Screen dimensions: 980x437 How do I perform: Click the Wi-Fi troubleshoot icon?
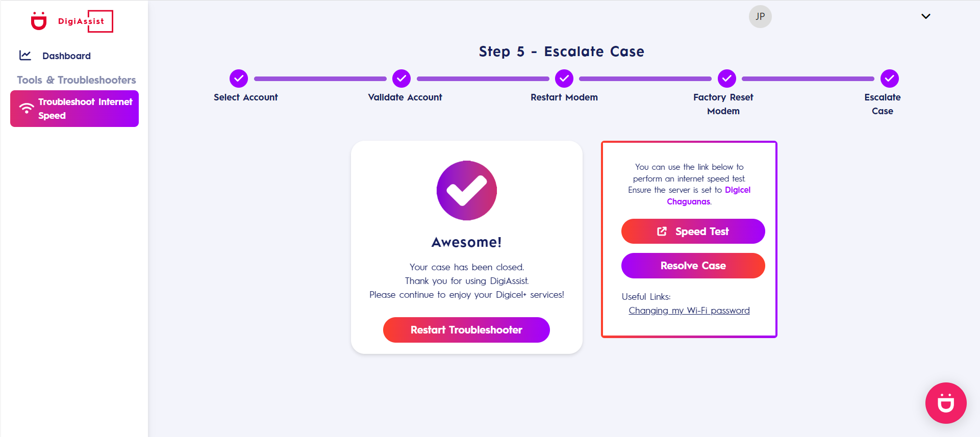coord(27,109)
